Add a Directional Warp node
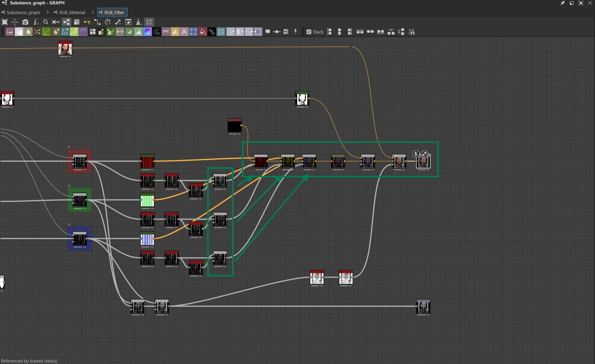Image resolution: width=595 pixels, height=364 pixels. [65, 32]
